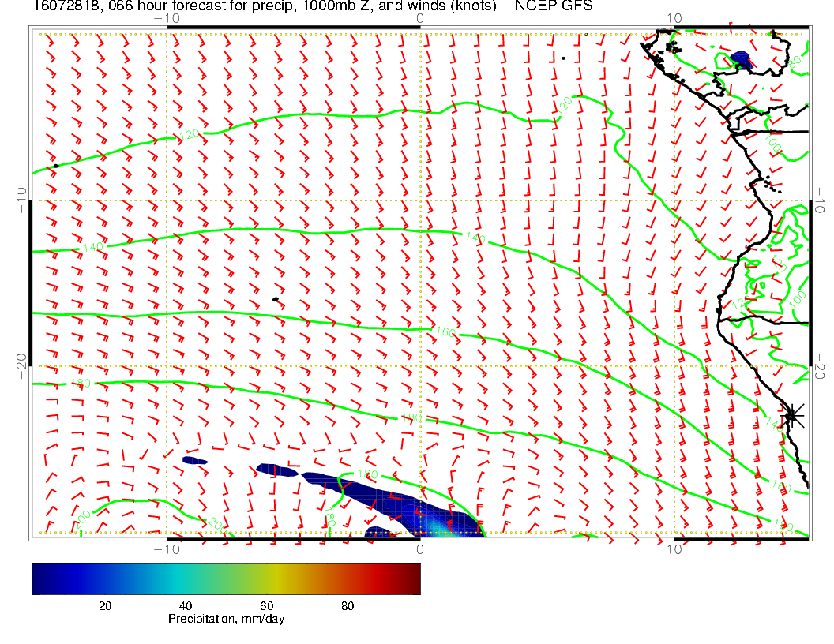Click the 20 tick label under the colorbar
Viewport: 834px width, 644px height.
click(104, 605)
